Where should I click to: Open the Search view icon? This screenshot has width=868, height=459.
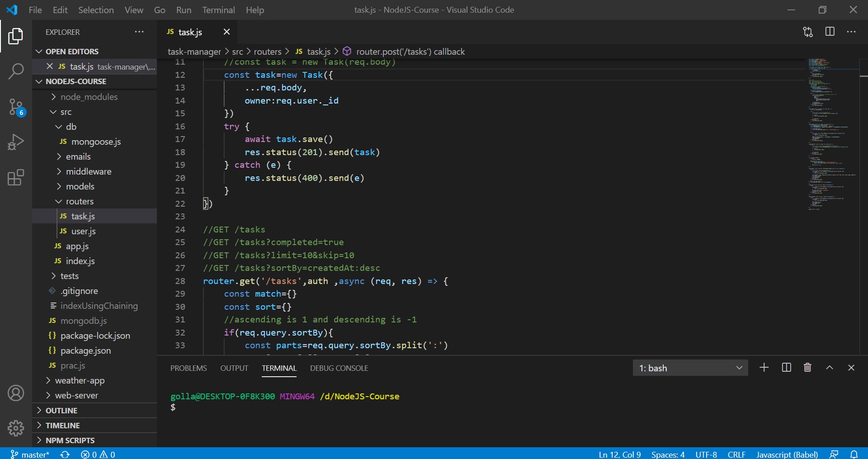pos(16,71)
